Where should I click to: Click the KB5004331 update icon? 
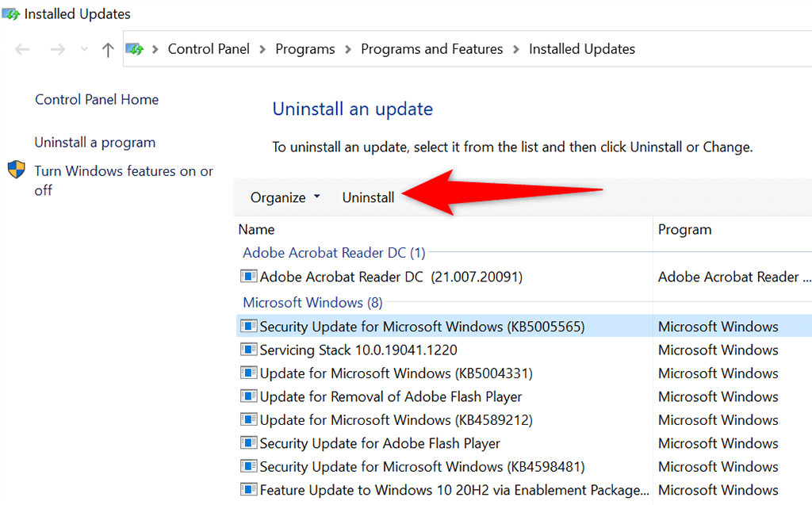click(249, 373)
